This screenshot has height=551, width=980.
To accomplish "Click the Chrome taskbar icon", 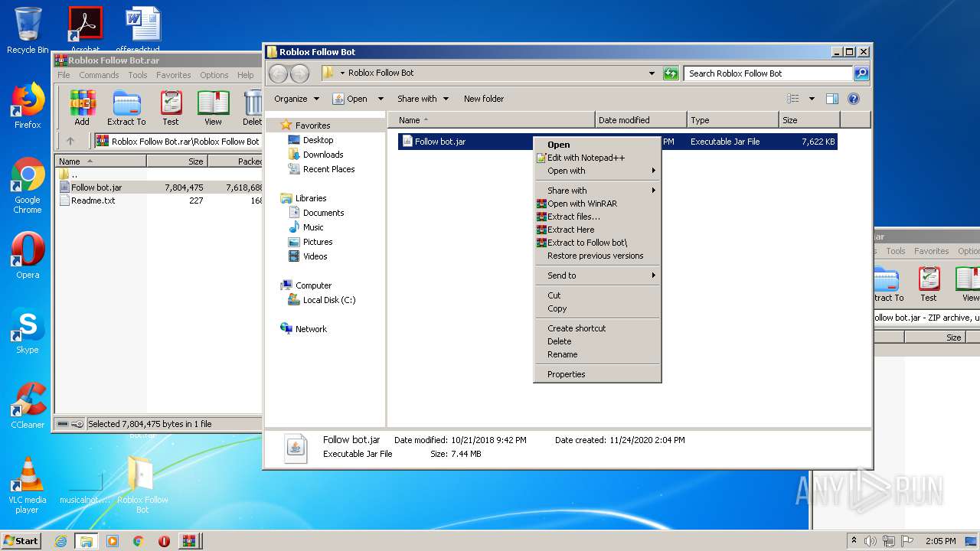I will (138, 541).
